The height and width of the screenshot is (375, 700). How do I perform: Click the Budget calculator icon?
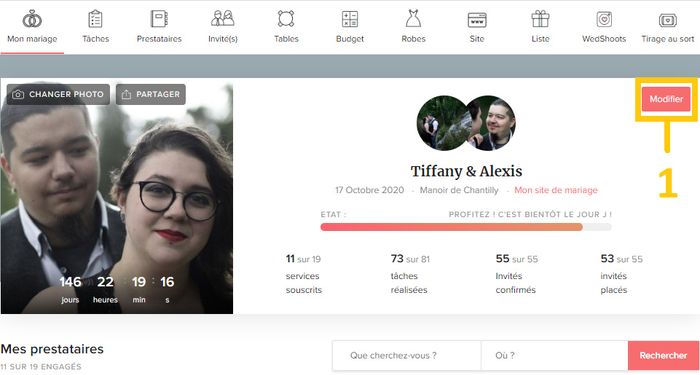tap(350, 19)
